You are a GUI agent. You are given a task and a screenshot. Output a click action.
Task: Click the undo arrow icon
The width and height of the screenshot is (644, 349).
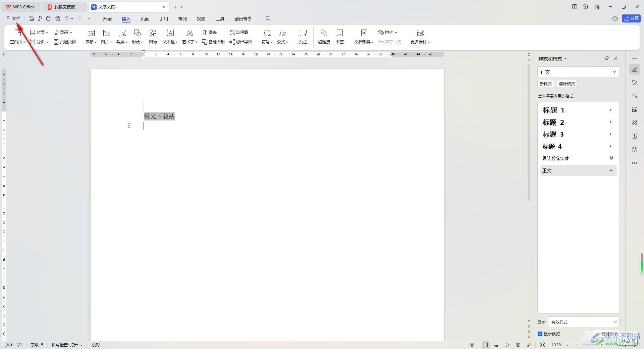67,18
